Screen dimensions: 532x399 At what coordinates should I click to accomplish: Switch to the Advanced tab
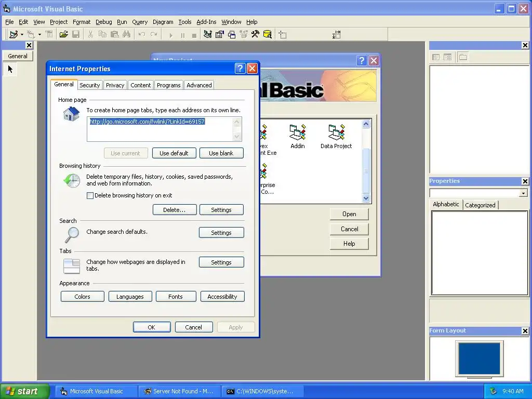tap(199, 85)
